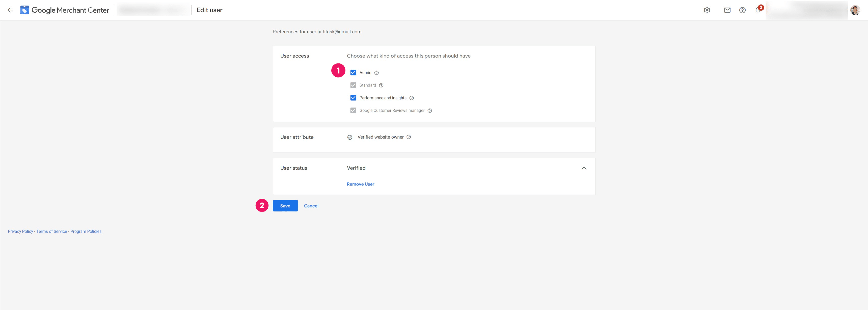
Task: Click the help icon next to Admin
Action: (x=377, y=72)
